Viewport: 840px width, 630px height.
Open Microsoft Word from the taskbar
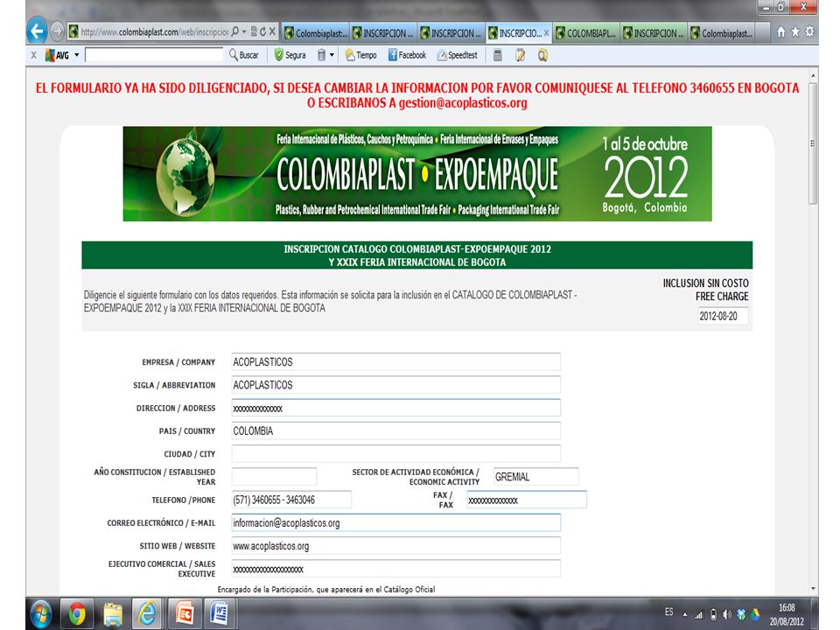coord(219,614)
